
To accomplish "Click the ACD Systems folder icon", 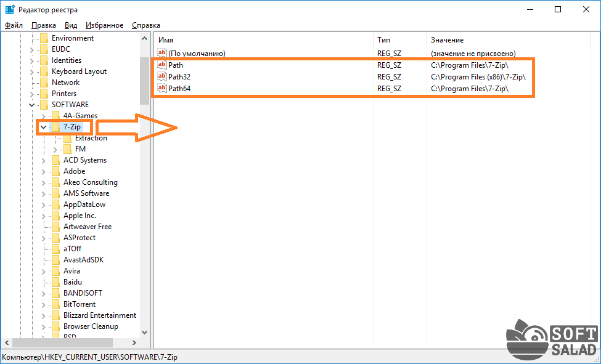I will (x=56, y=160).
